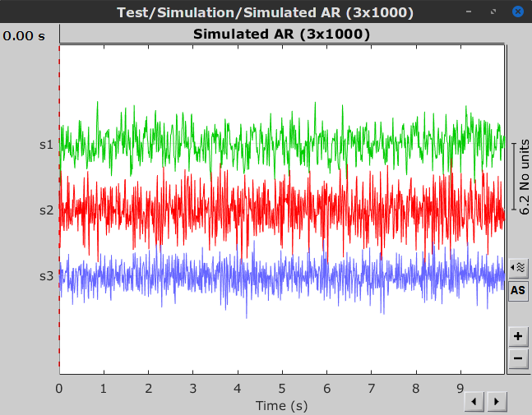The image size is (532, 415).
Task: Select channel label s2
Action: [46, 210]
